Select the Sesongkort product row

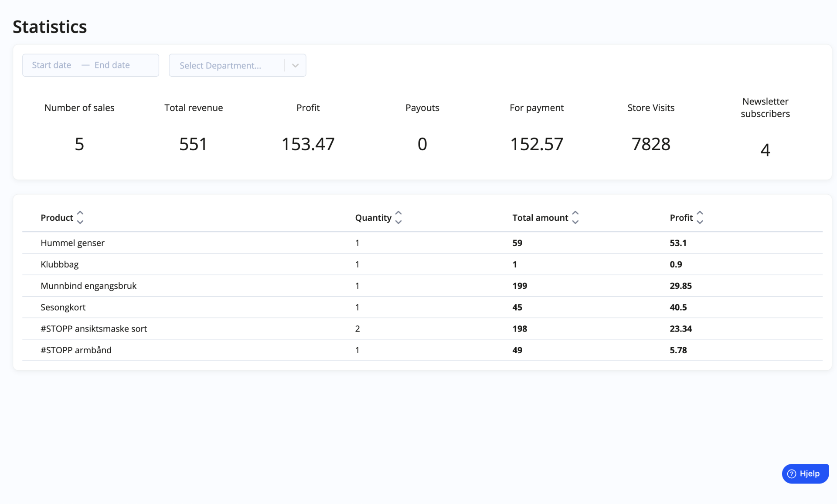(x=422, y=307)
